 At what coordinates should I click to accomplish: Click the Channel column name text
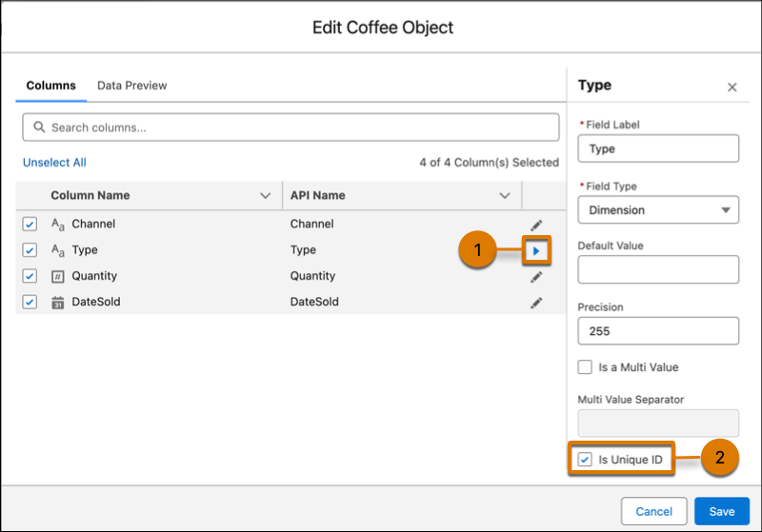[93, 224]
